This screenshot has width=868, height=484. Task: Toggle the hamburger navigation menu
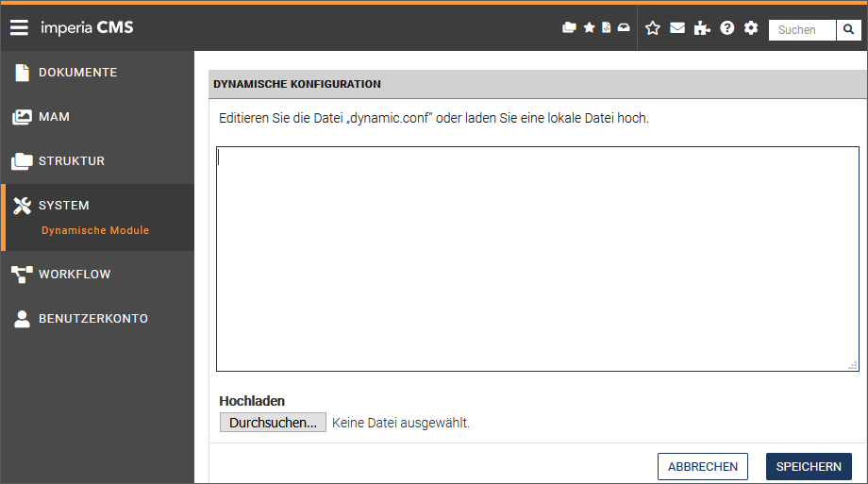coord(19,27)
